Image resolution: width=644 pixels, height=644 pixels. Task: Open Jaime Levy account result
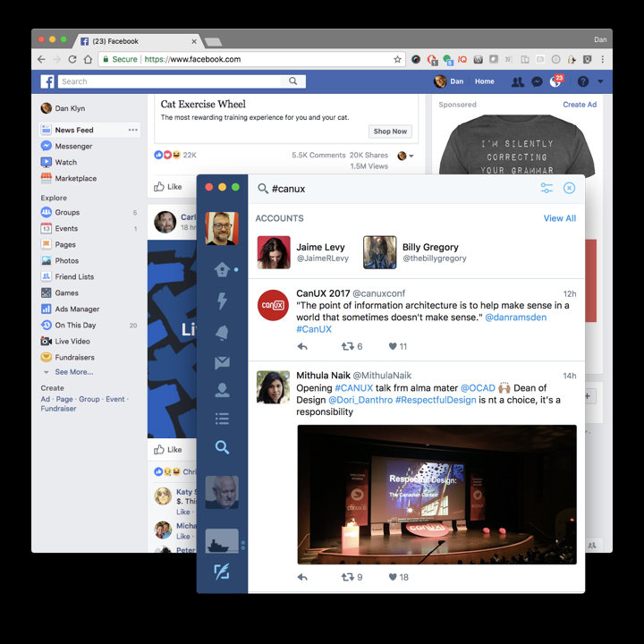coord(303,252)
